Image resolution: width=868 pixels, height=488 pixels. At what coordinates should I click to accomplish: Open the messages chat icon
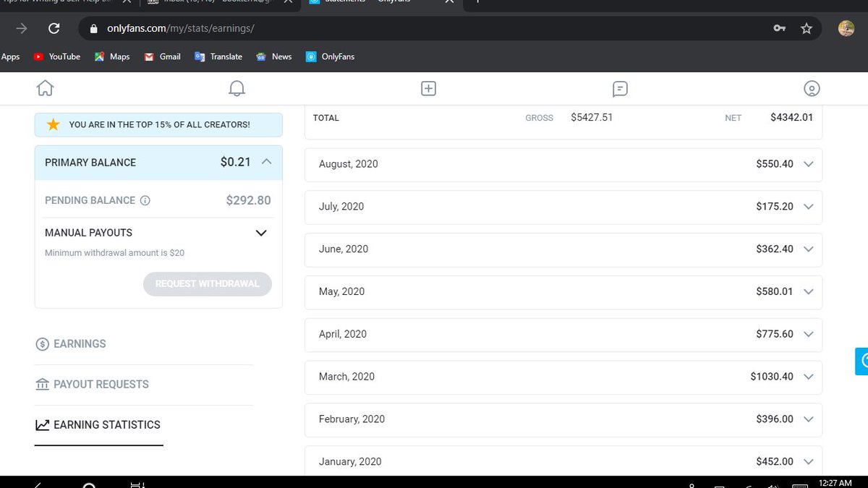620,89
